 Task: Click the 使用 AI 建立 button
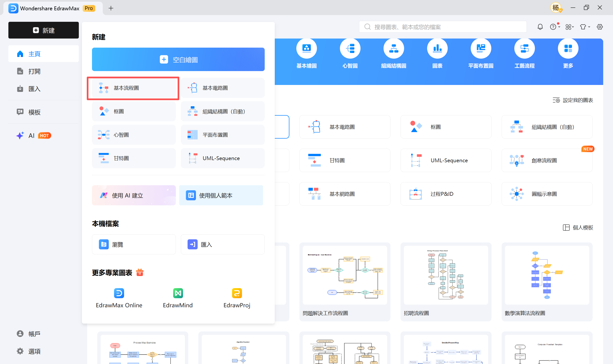click(134, 195)
